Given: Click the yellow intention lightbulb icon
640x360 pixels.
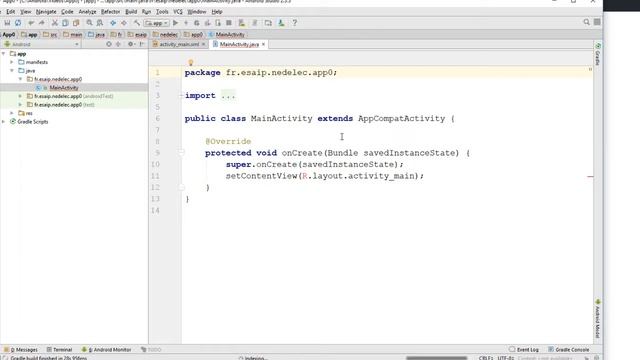Looking at the screenshot, I should point(191,62).
